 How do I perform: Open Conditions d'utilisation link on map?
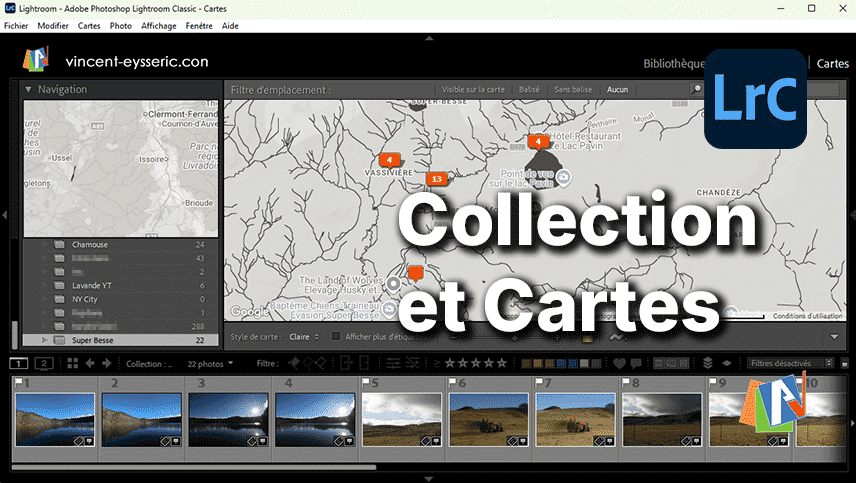click(x=807, y=315)
